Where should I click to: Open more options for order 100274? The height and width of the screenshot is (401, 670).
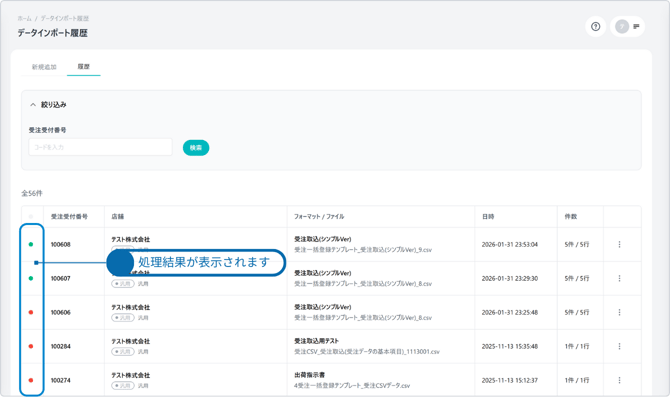619,380
